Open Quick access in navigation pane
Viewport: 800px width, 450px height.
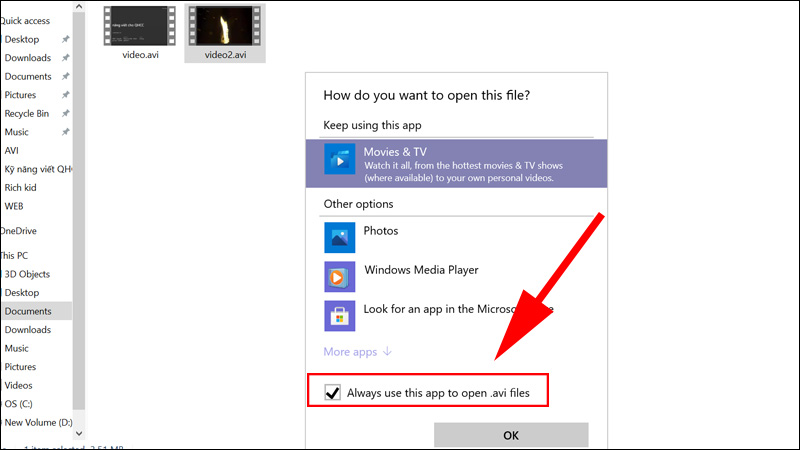pyautogui.click(x=25, y=21)
